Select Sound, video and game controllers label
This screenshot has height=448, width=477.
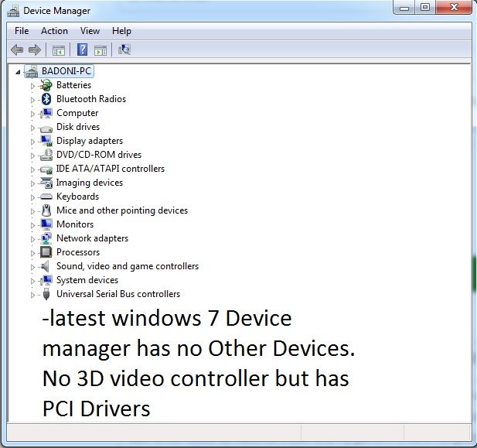tap(128, 266)
